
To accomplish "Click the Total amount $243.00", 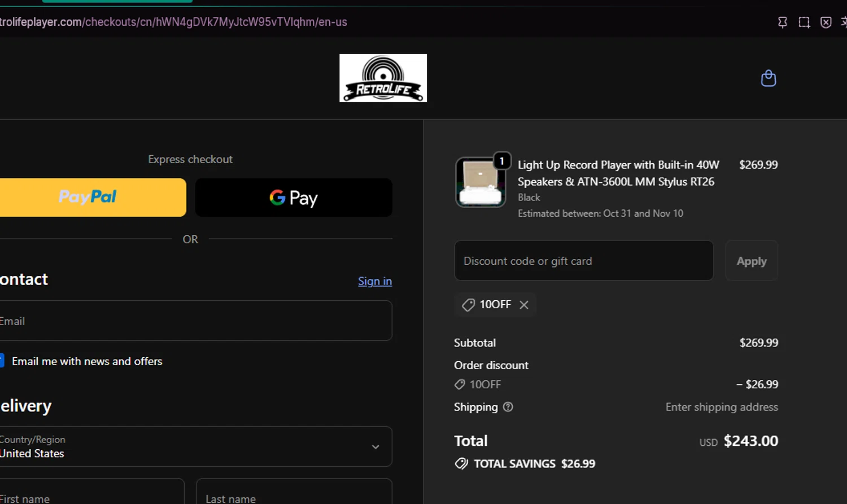I will (751, 441).
